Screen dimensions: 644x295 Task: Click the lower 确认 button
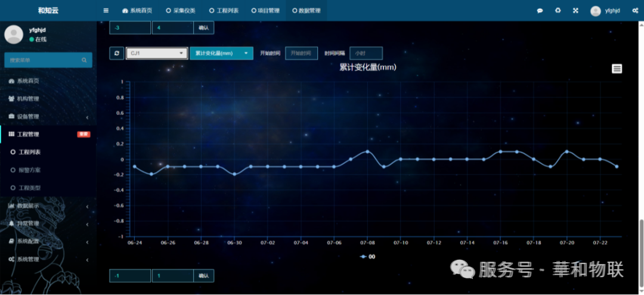tap(204, 276)
